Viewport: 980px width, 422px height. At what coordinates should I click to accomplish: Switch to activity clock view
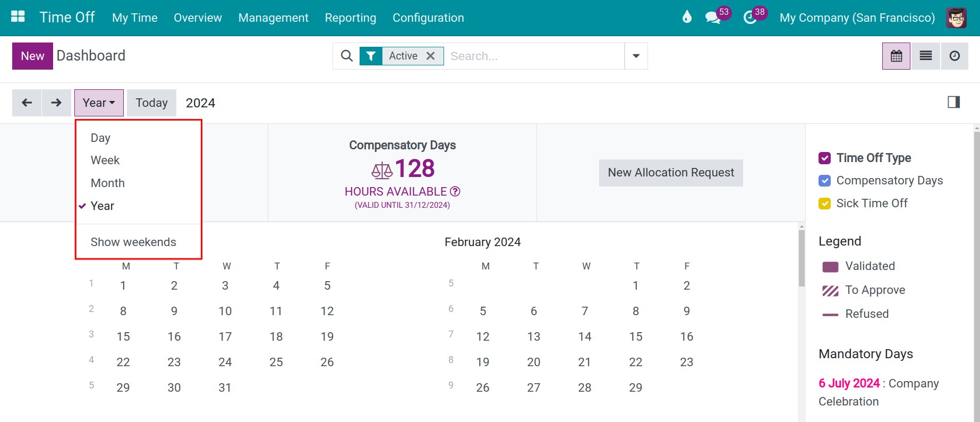[955, 56]
